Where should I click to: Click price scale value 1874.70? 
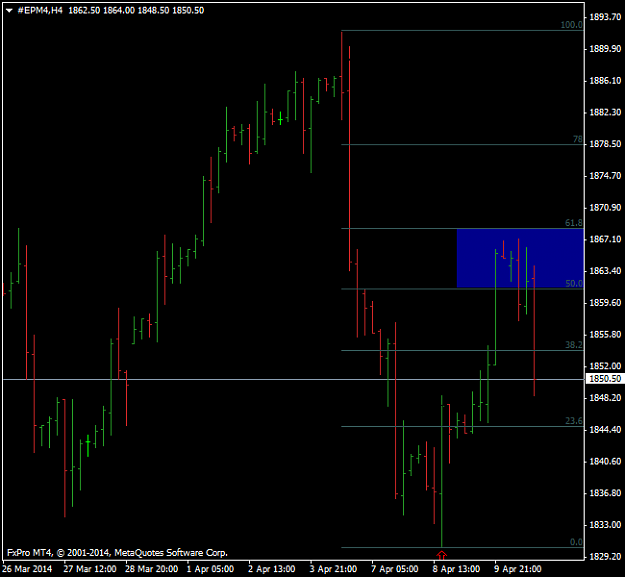coord(605,175)
